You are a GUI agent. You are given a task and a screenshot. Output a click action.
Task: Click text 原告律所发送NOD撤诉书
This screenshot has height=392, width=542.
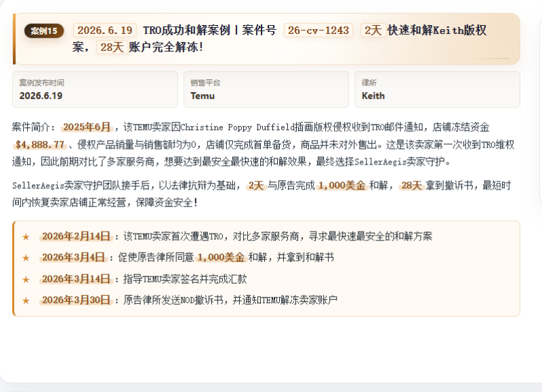(173, 300)
